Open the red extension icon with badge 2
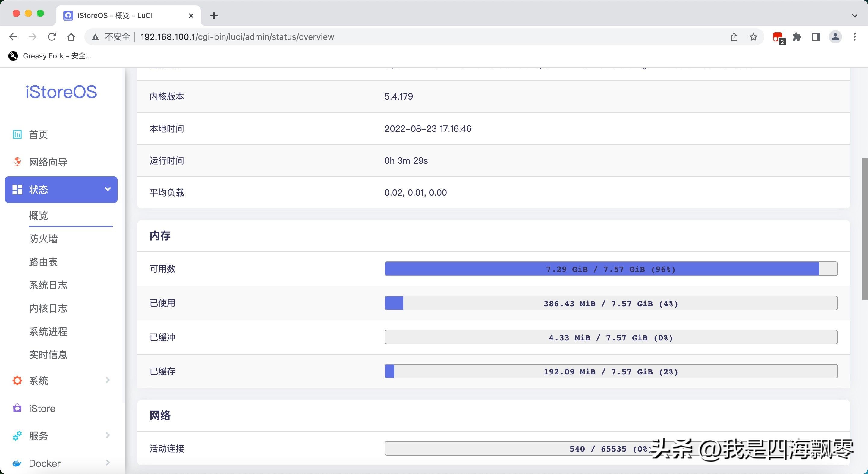 tap(778, 37)
